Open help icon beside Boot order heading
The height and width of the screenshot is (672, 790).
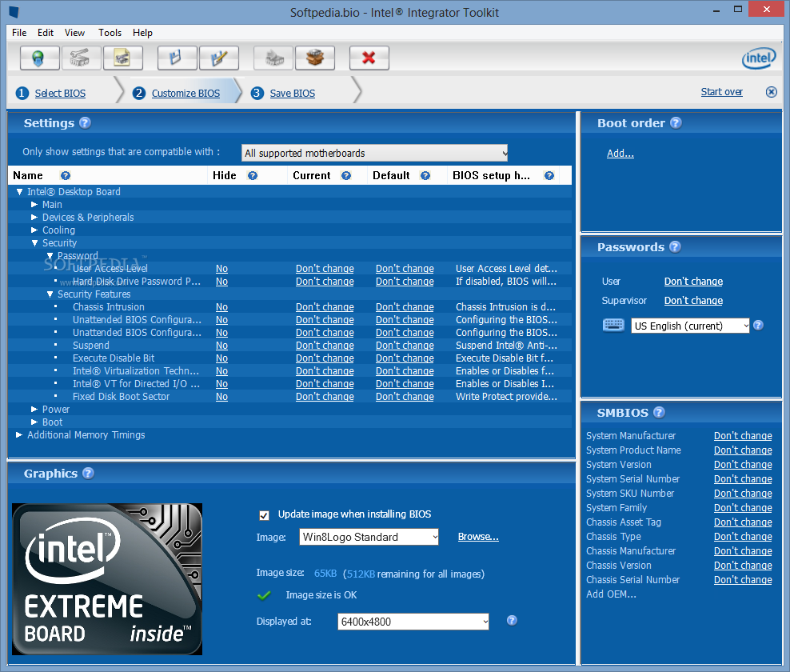tap(676, 122)
